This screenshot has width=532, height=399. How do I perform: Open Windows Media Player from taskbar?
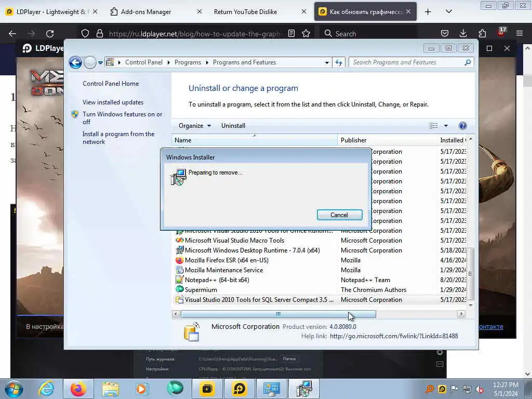pos(142,389)
